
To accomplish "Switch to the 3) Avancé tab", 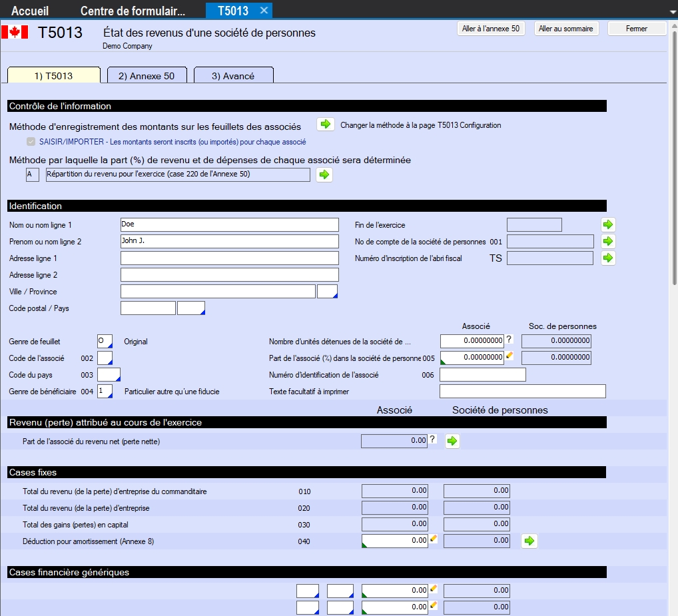I will click(233, 76).
